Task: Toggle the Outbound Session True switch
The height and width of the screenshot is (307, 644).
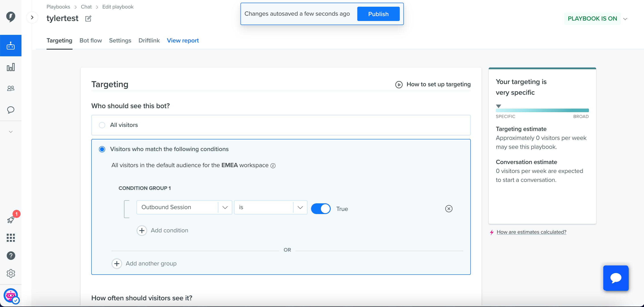Action: (x=321, y=209)
